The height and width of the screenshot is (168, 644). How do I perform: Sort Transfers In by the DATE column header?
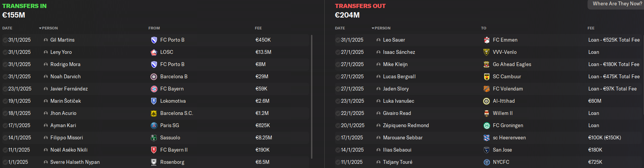[7, 28]
